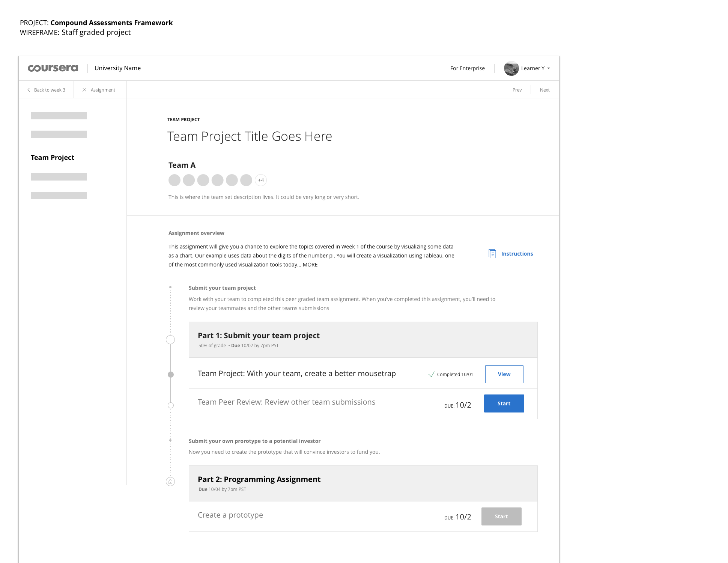The height and width of the screenshot is (563, 728).
Task: Click the back chevron beside Back to week 3
Action: [29, 90]
